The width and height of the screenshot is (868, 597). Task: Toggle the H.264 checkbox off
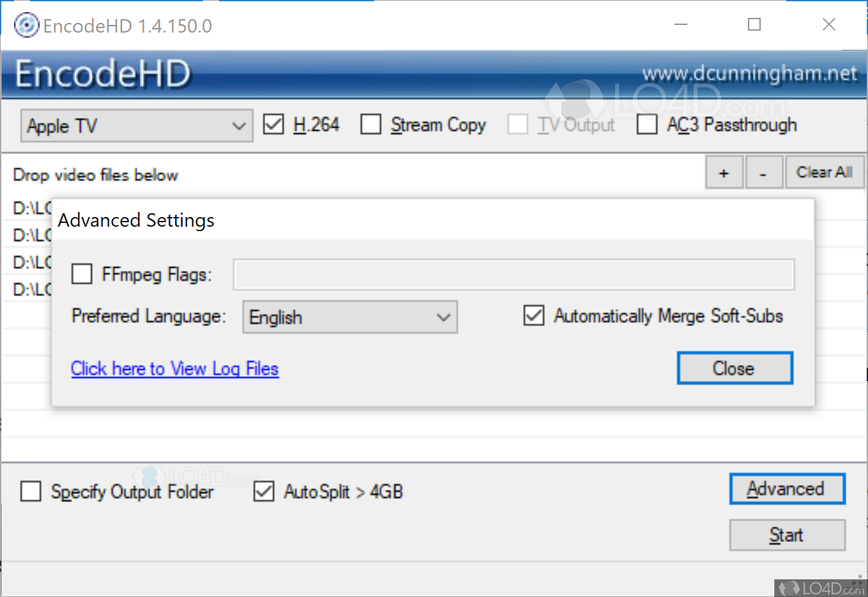point(273,125)
